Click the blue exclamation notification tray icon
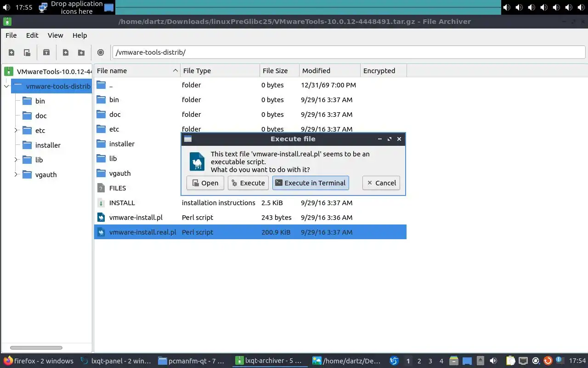The width and height of the screenshot is (588, 368). pos(560,360)
